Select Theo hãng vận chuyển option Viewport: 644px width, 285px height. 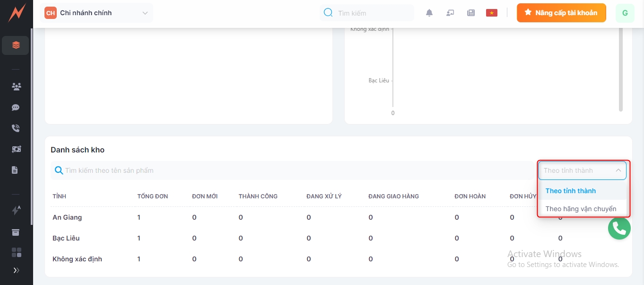pyautogui.click(x=581, y=209)
